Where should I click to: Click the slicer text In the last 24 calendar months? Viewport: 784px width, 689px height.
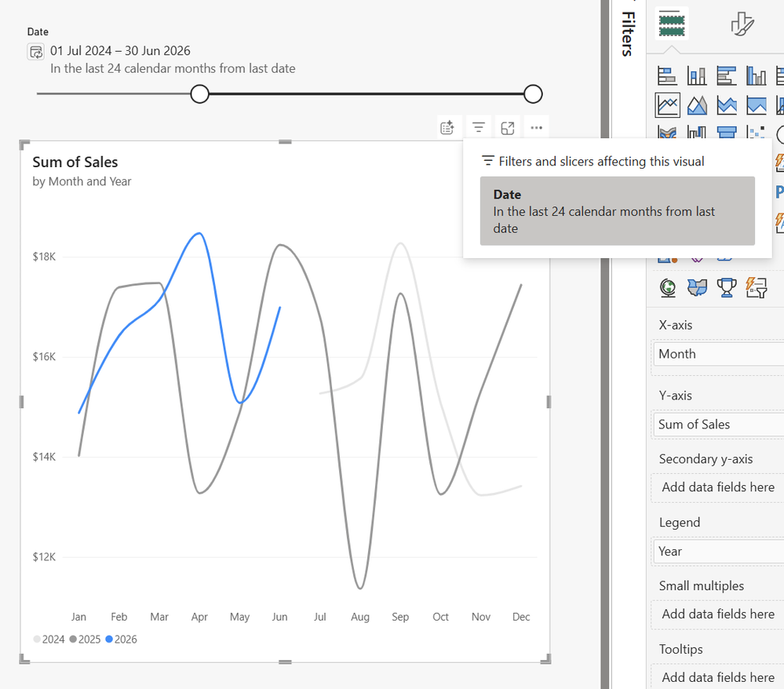(173, 68)
